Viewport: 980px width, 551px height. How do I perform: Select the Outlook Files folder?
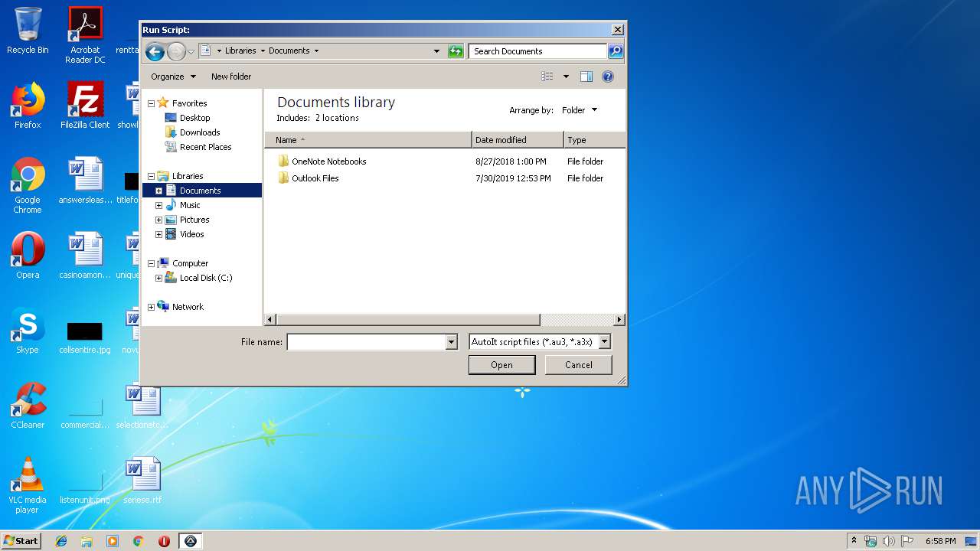click(315, 178)
